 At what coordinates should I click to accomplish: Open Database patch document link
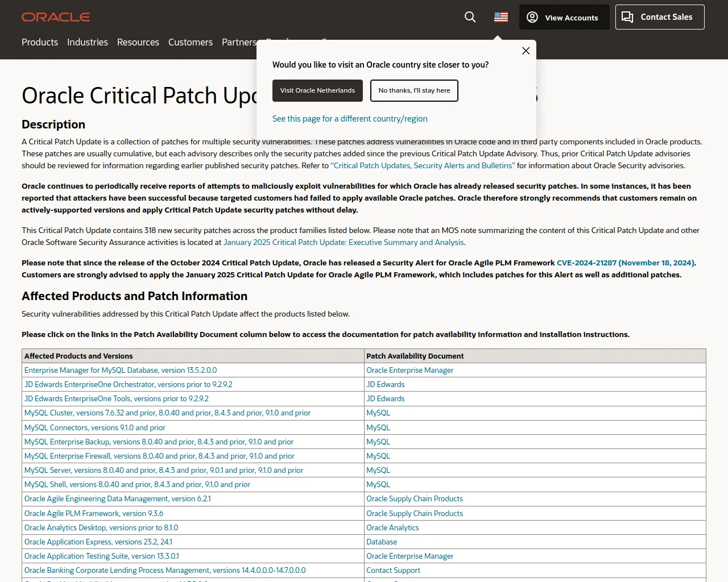click(382, 542)
